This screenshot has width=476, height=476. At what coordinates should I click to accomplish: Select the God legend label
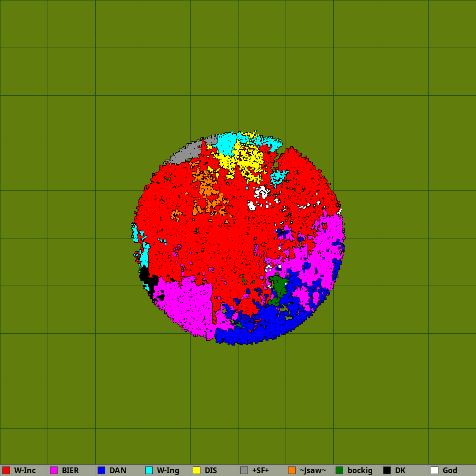click(x=450, y=470)
